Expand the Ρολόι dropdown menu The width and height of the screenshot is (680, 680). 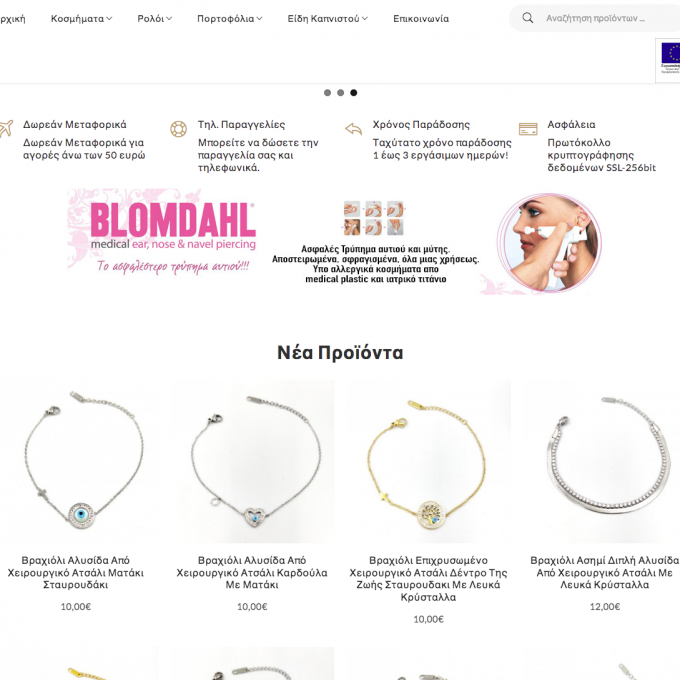(154, 19)
